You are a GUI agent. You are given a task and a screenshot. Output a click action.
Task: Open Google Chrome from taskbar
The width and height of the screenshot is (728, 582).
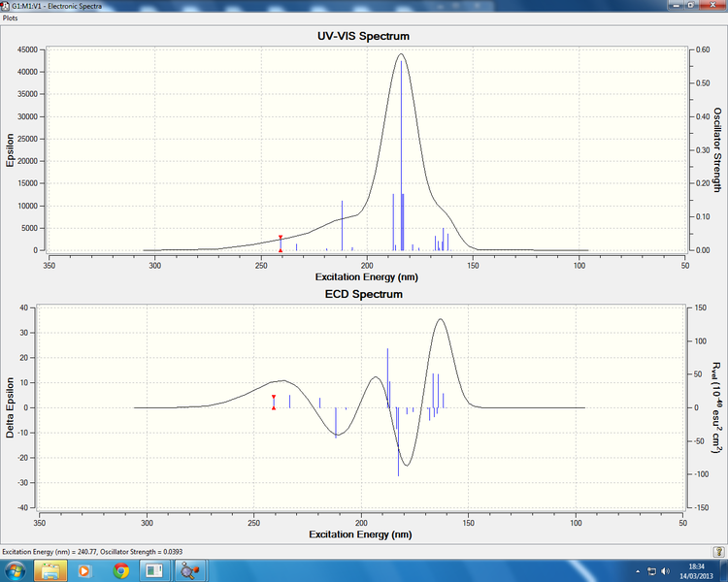[x=121, y=570]
